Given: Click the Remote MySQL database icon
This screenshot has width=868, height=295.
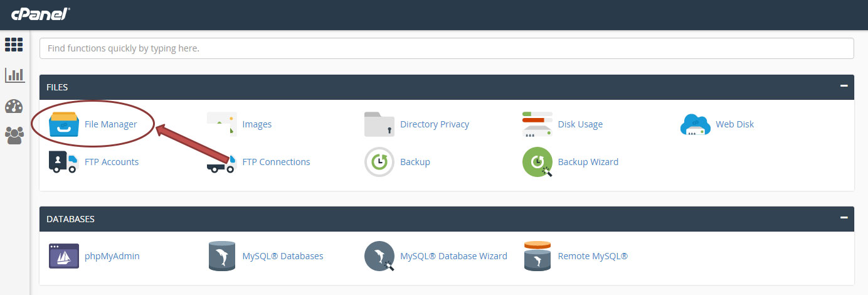Looking at the screenshot, I should click(x=537, y=256).
